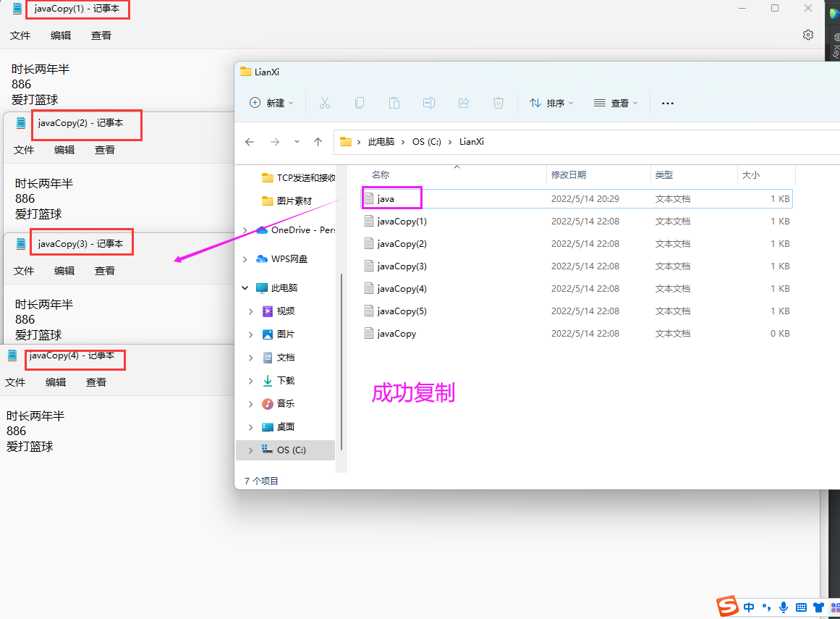The image size is (840, 619).
Task: Open 编辑 menu in javaCopy(2) Notepad
Action: (64, 150)
